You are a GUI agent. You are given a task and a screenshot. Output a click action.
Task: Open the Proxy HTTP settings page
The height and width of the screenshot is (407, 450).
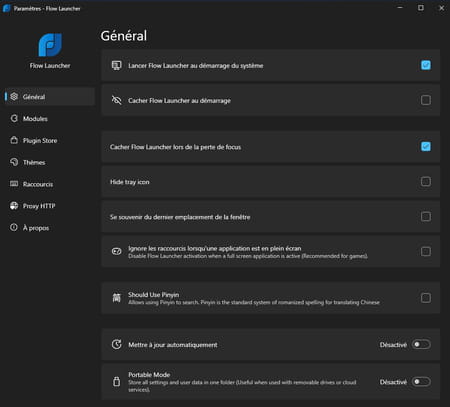[49, 206]
